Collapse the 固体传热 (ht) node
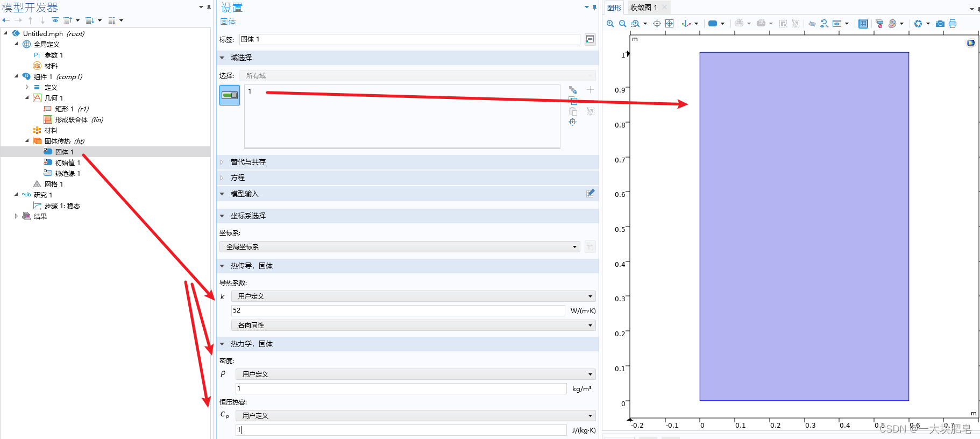The image size is (980, 439). point(27,141)
